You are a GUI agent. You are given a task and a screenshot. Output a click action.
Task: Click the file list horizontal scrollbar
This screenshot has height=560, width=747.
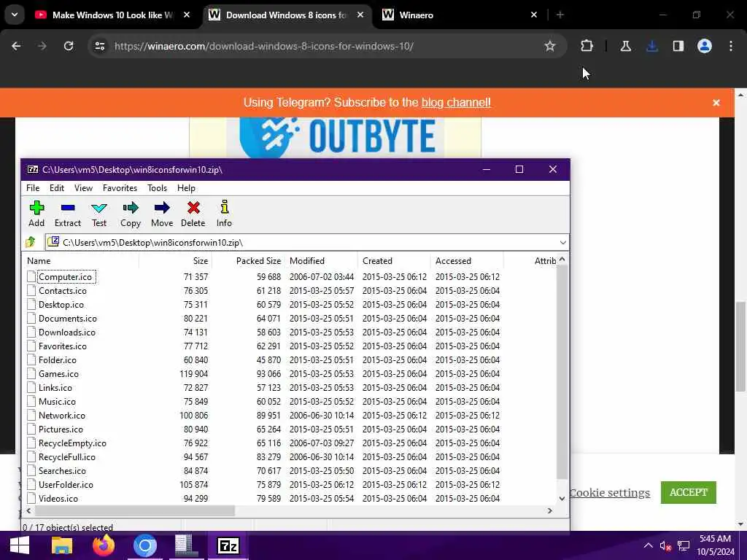click(134, 510)
